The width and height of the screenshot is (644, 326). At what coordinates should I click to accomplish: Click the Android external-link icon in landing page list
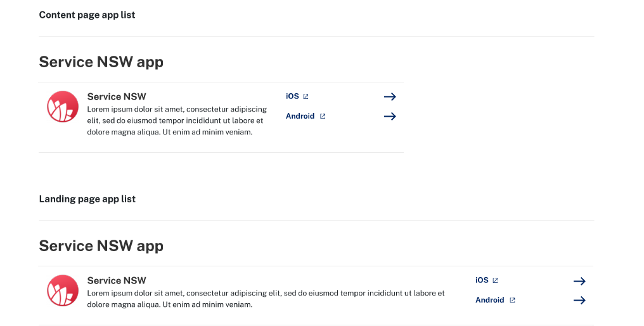click(x=513, y=300)
